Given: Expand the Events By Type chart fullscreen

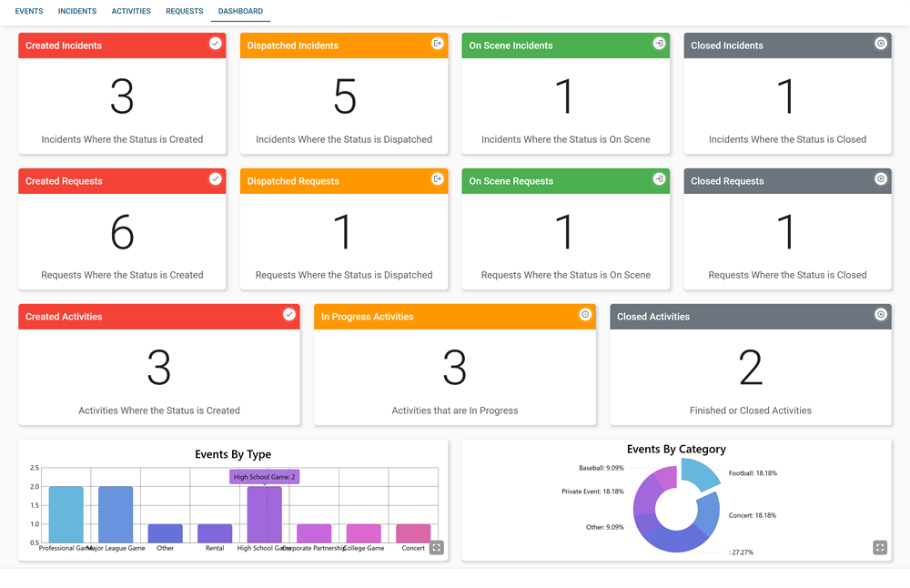Looking at the screenshot, I should click(436, 547).
